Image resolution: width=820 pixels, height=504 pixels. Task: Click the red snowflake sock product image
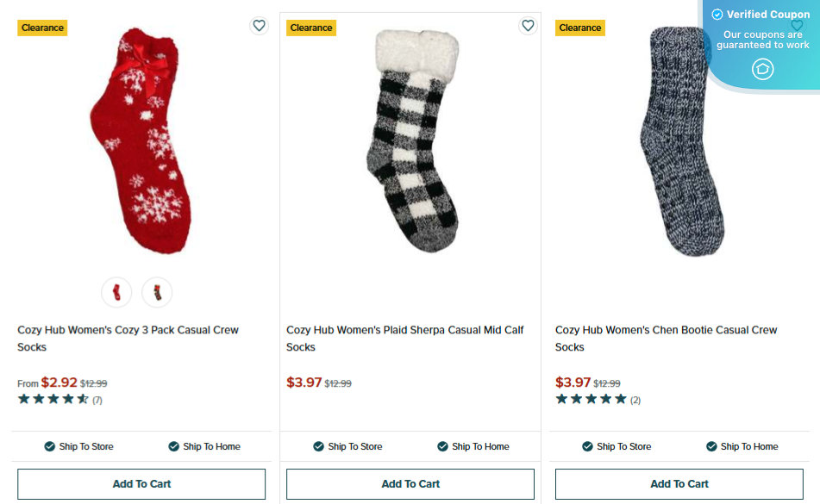(x=141, y=142)
